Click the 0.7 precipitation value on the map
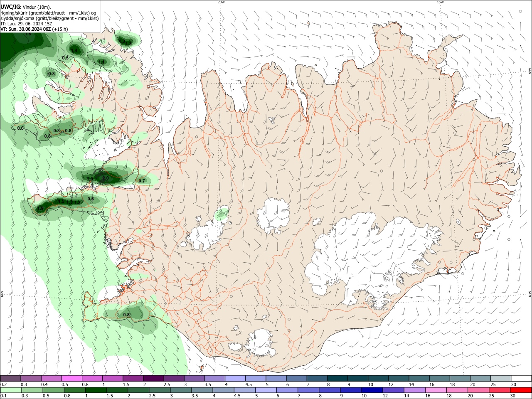Image resolution: width=532 pixels, height=399 pixels. (142, 181)
